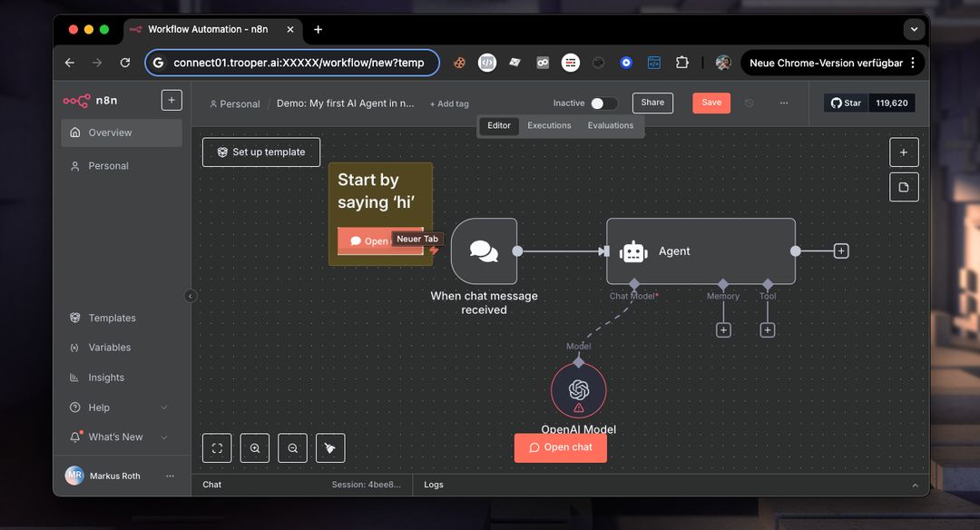Click the Help question mark icon

(75, 407)
